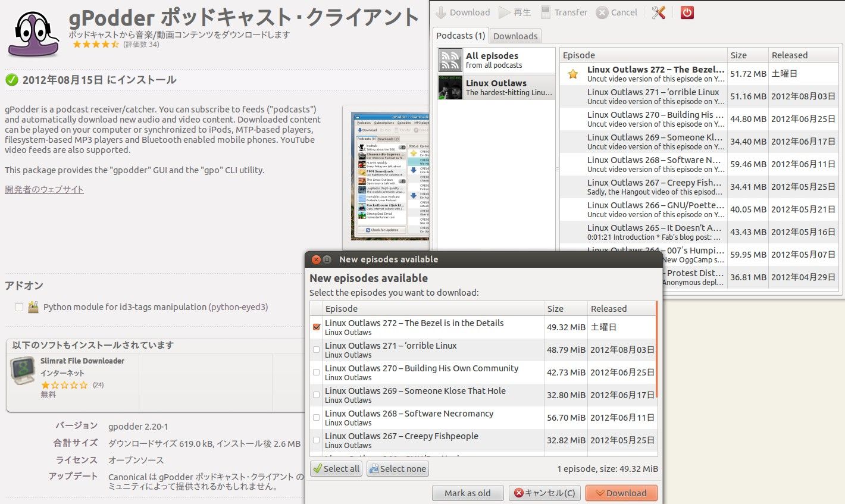Open preferences via wrench and screwdriver icon
Viewport: 845px width, 504px height.
point(658,12)
